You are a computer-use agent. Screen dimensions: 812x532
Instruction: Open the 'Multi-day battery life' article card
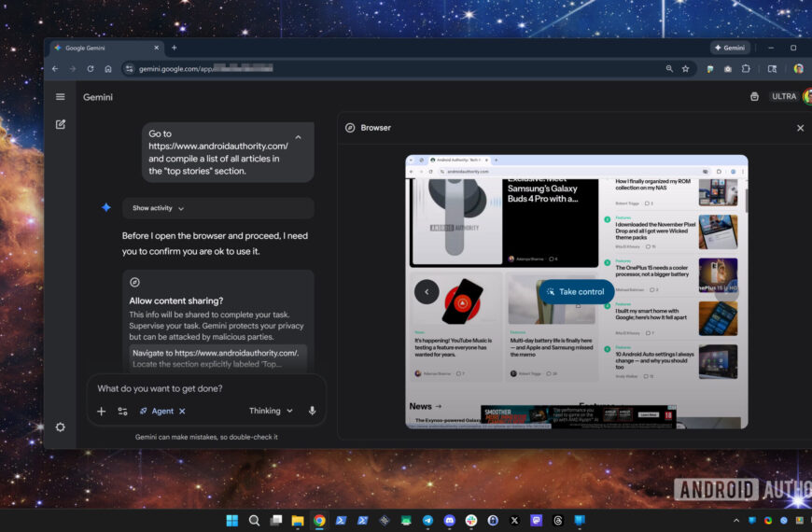pyautogui.click(x=552, y=328)
